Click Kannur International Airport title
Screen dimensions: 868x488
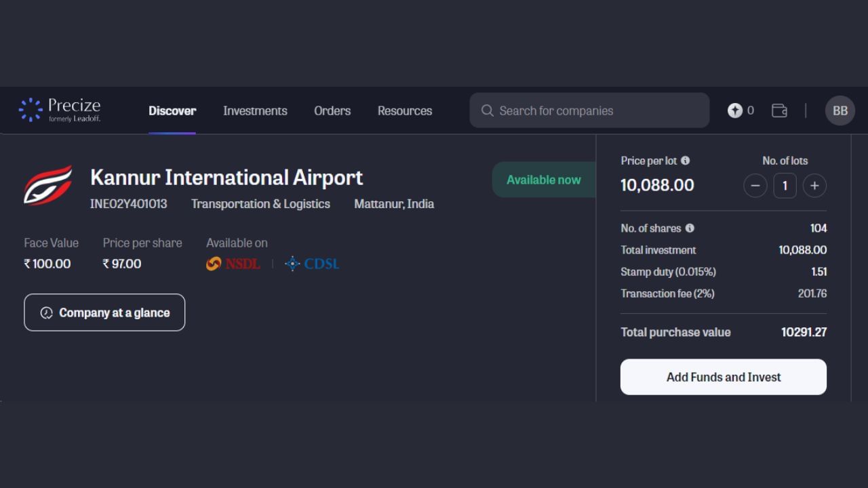click(x=226, y=178)
